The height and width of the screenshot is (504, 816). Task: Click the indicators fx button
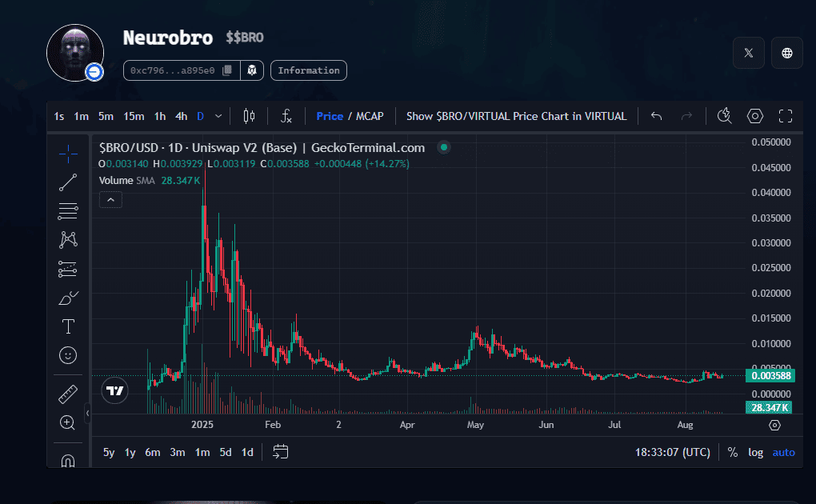pyautogui.click(x=286, y=117)
